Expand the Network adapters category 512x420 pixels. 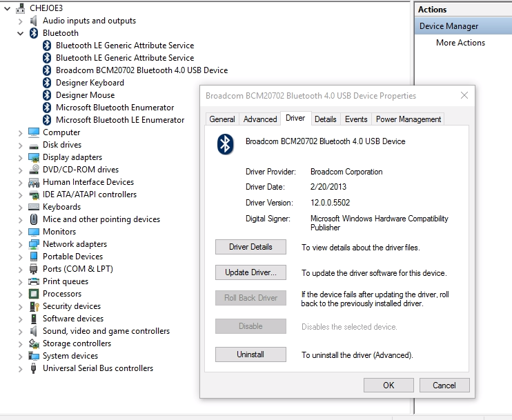pos(20,244)
